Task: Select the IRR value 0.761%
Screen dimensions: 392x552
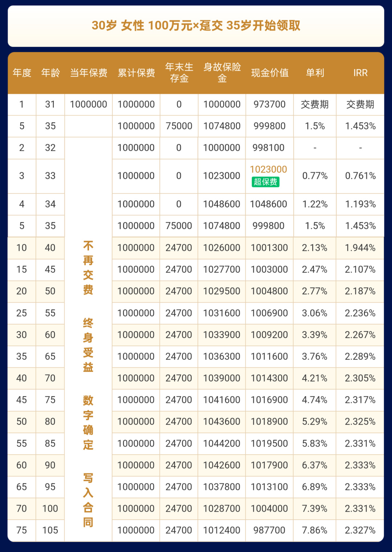Action: click(x=360, y=176)
